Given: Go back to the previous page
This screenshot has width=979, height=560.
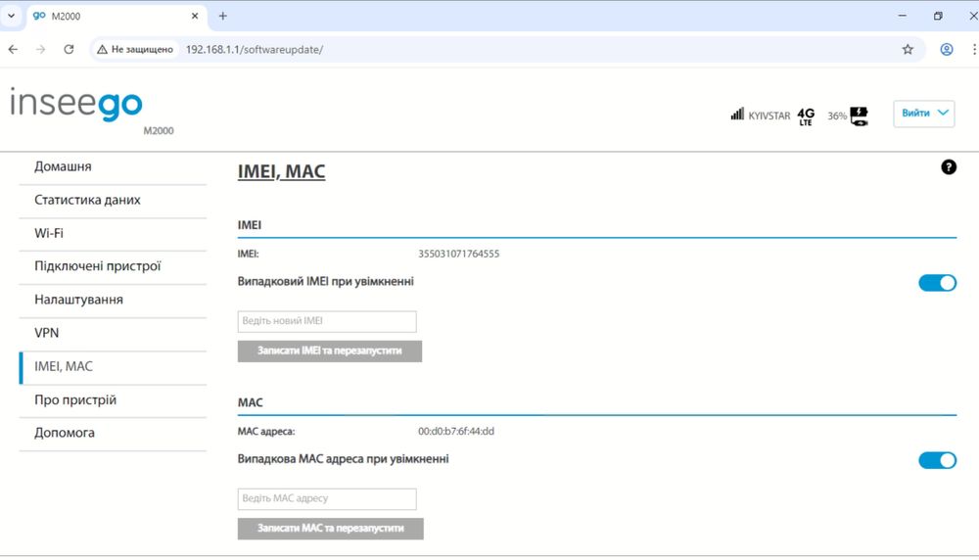Looking at the screenshot, I should click(13, 49).
